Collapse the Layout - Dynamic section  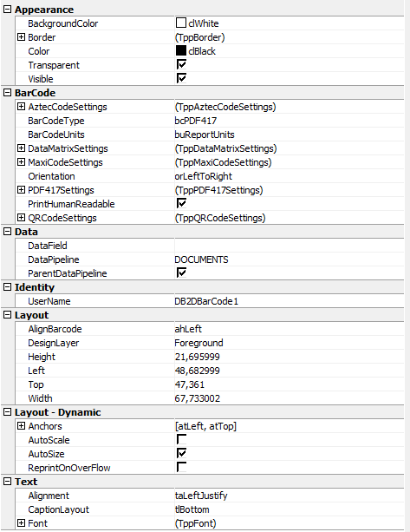7,412
